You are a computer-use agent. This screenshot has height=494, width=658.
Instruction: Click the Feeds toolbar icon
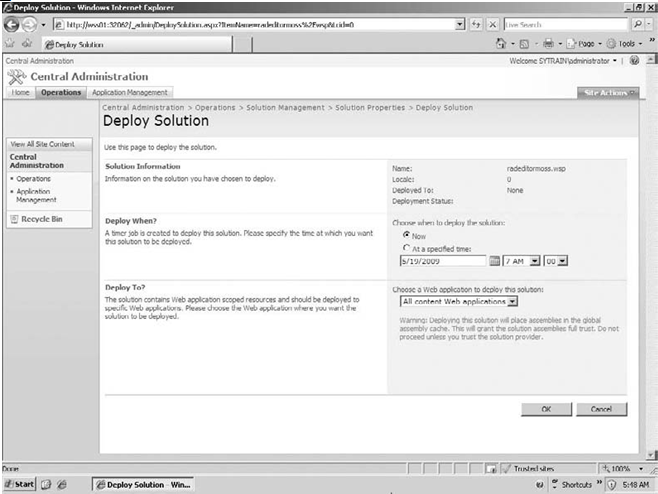coord(524,44)
